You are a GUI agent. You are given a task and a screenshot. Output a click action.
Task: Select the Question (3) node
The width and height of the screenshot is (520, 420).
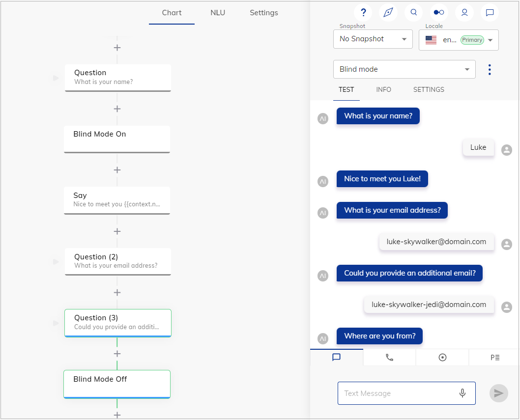(x=118, y=323)
